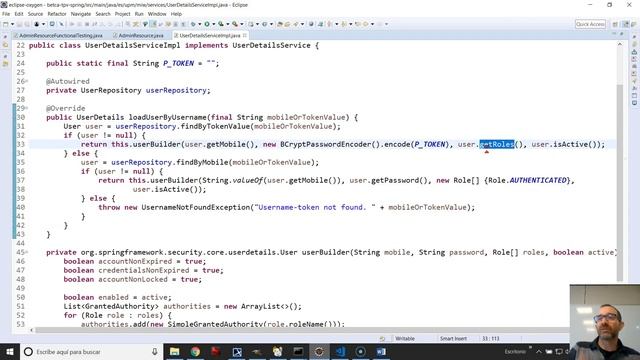
Task: Click findByTokenValue on line 31
Action: click(x=215, y=126)
